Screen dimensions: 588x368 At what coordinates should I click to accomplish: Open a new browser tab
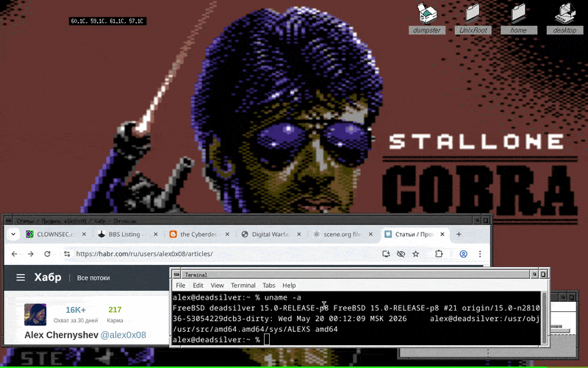(x=459, y=234)
